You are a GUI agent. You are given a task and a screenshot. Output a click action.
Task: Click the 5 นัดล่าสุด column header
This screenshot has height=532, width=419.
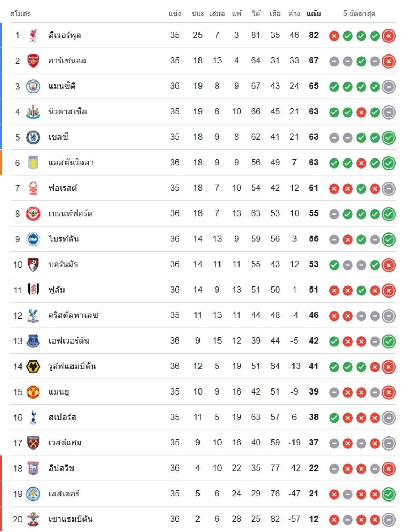click(359, 14)
